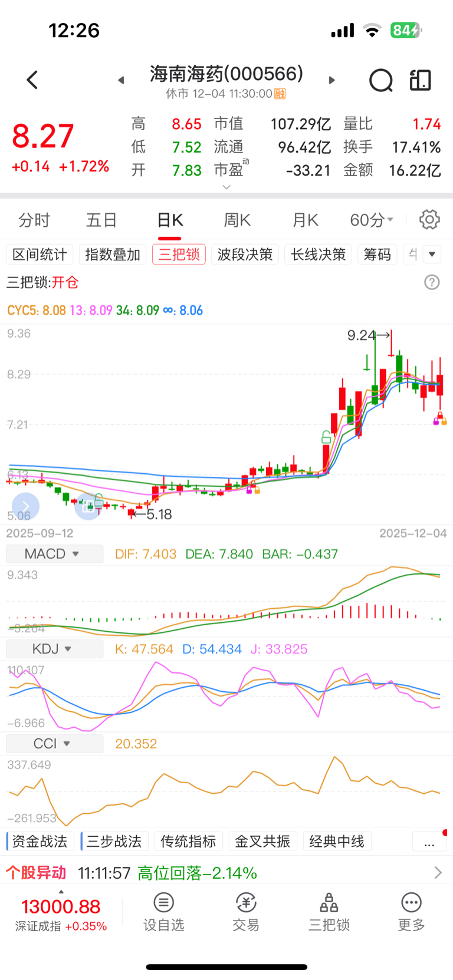Open the MACD indicator dropdown

(x=54, y=554)
